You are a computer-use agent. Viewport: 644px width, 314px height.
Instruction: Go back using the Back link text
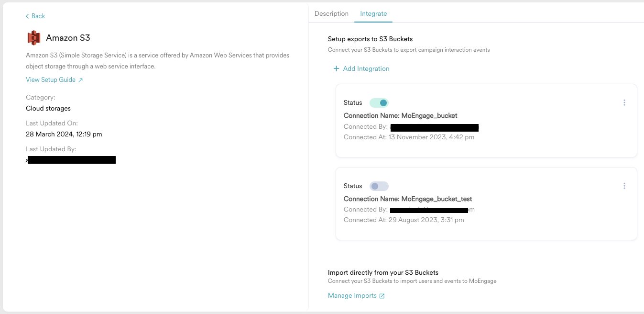click(38, 16)
